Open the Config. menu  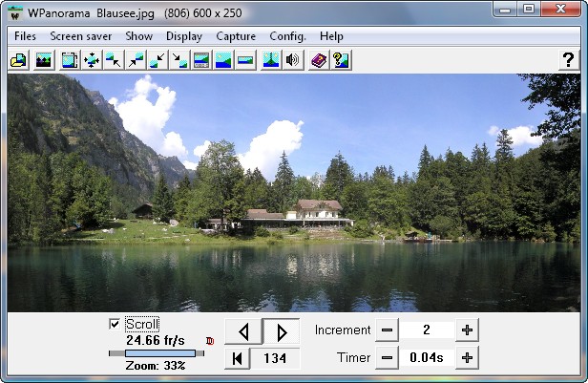287,36
